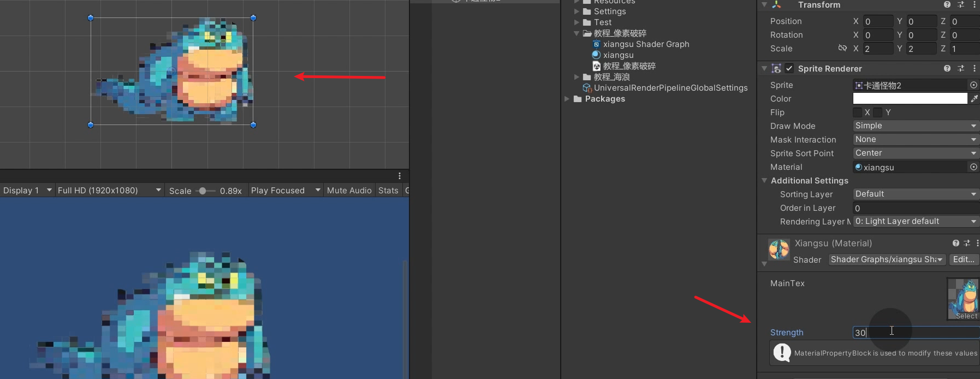Select the top-right sprite handle in Scene
The height and width of the screenshot is (379, 980).
253,18
